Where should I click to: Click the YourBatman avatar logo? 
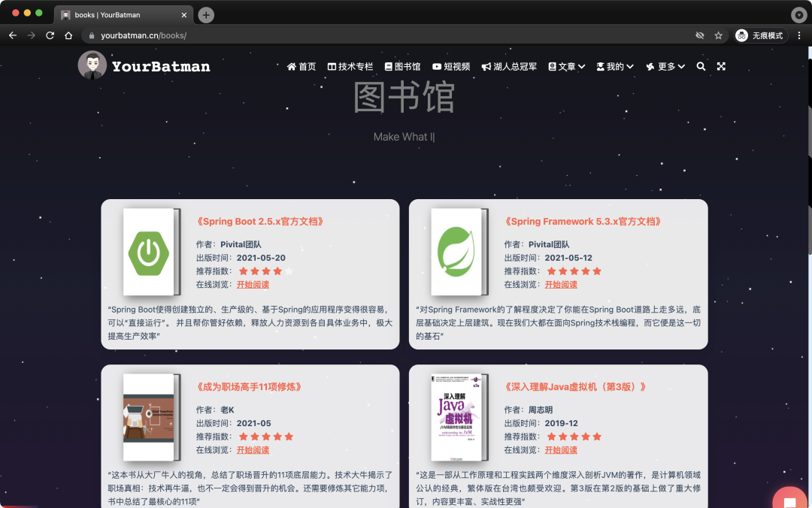[92, 65]
